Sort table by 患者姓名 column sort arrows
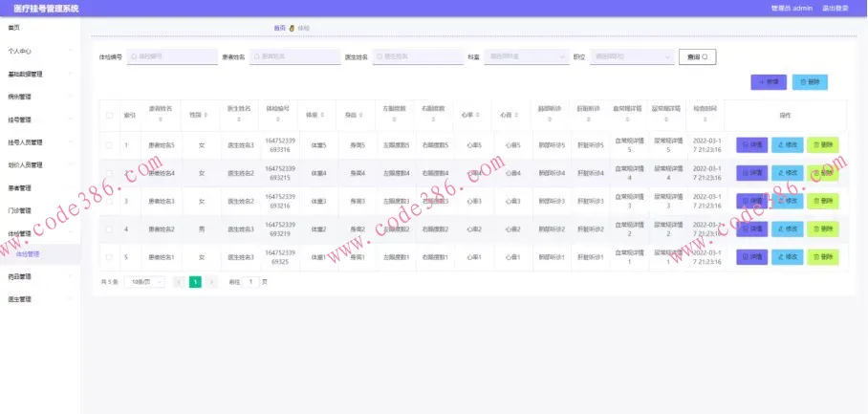Screen dimensions: 868x414 (x=161, y=119)
